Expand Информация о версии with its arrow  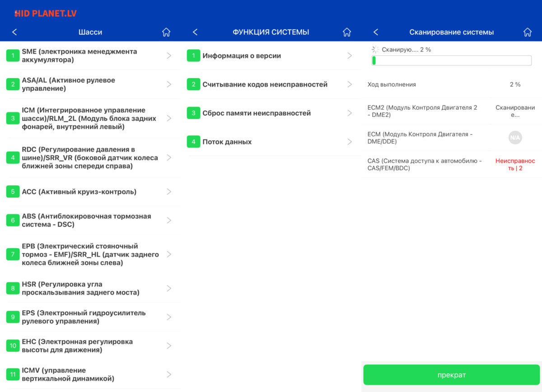[350, 55]
